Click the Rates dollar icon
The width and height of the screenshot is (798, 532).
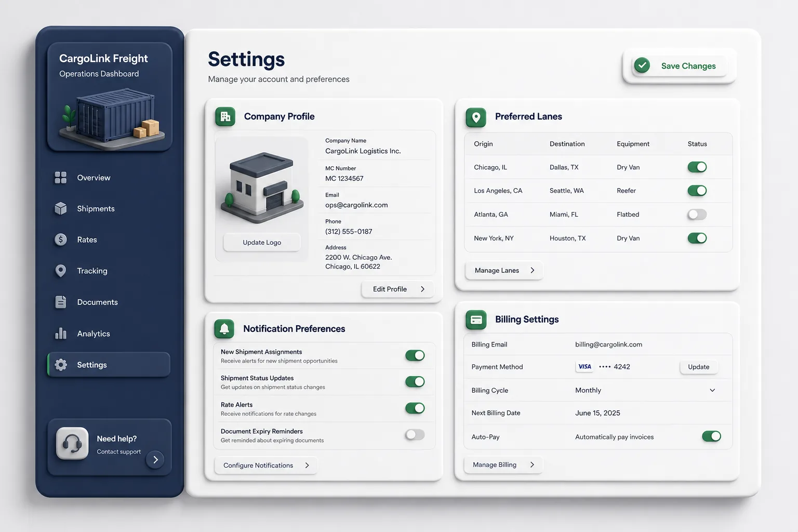(x=61, y=240)
